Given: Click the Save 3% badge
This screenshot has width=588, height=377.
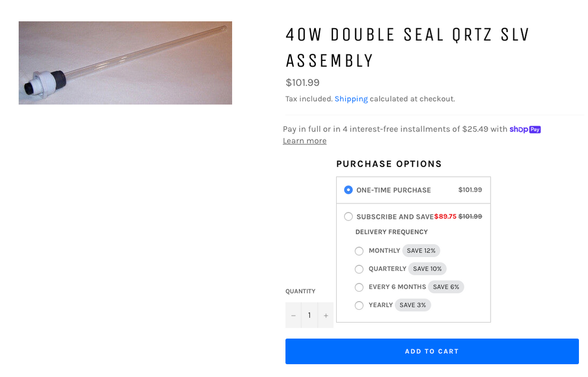Looking at the screenshot, I should click(x=413, y=305).
